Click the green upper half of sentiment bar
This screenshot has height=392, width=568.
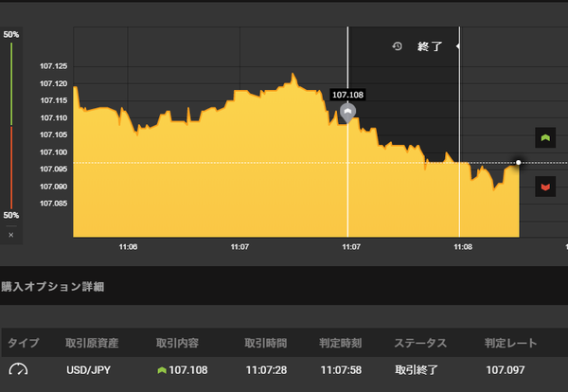(x=11, y=83)
